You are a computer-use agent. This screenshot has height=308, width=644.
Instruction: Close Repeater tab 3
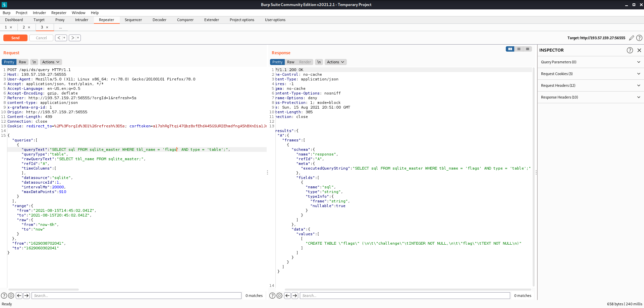[47, 27]
